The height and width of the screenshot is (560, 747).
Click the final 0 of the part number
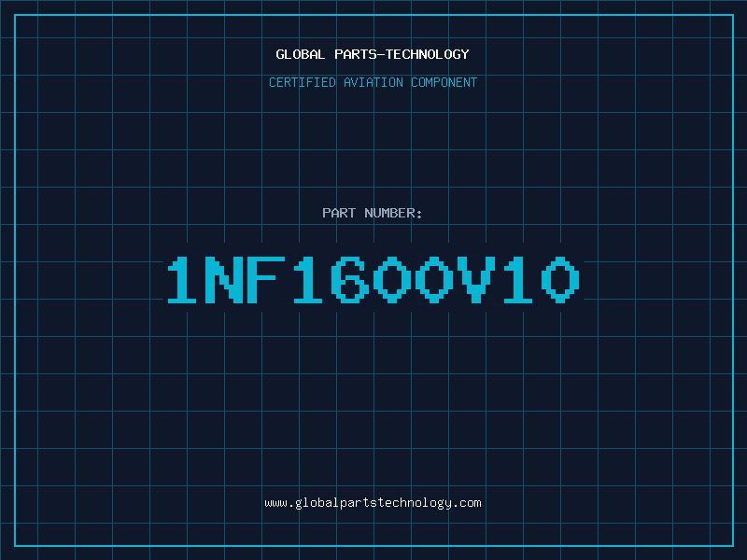560,280
